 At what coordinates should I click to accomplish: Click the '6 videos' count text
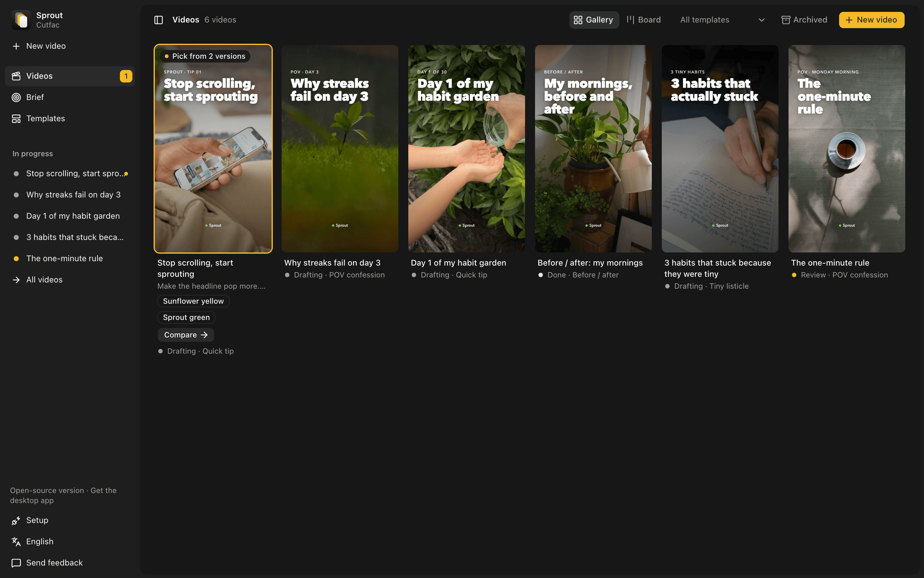point(220,20)
